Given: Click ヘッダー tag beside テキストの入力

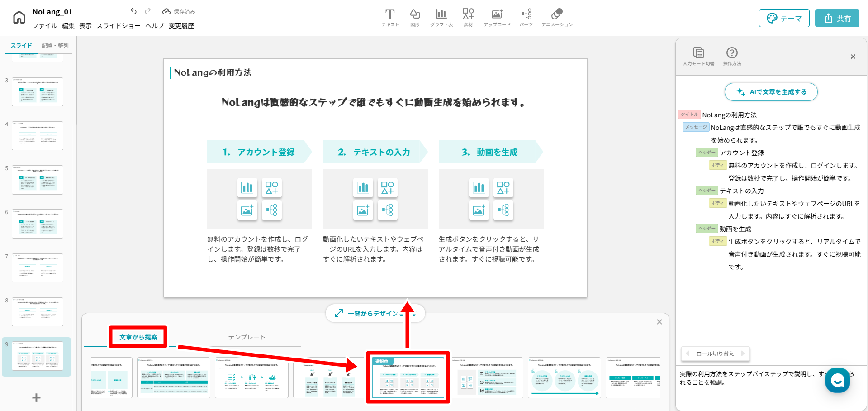Looking at the screenshot, I should [x=707, y=191].
